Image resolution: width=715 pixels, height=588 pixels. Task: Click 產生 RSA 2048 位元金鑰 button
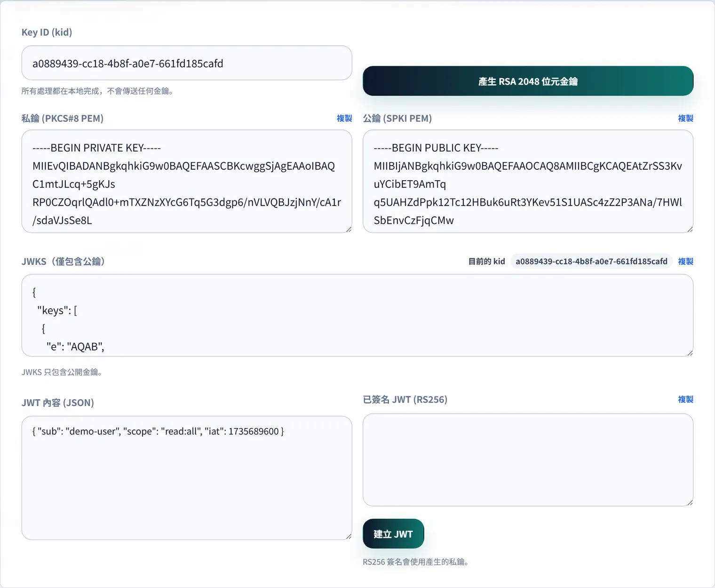[x=528, y=81]
